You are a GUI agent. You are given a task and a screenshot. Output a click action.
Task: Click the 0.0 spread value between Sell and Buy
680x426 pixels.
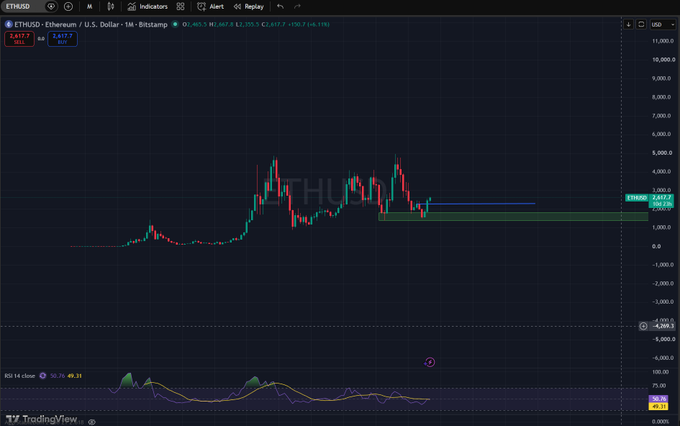[x=41, y=39]
